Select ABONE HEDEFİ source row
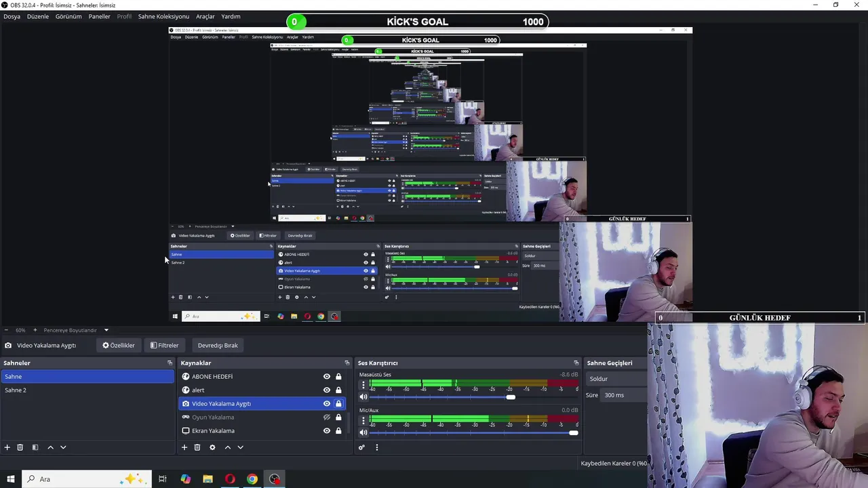Screen dimensions: 868x488 [x=262, y=377]
